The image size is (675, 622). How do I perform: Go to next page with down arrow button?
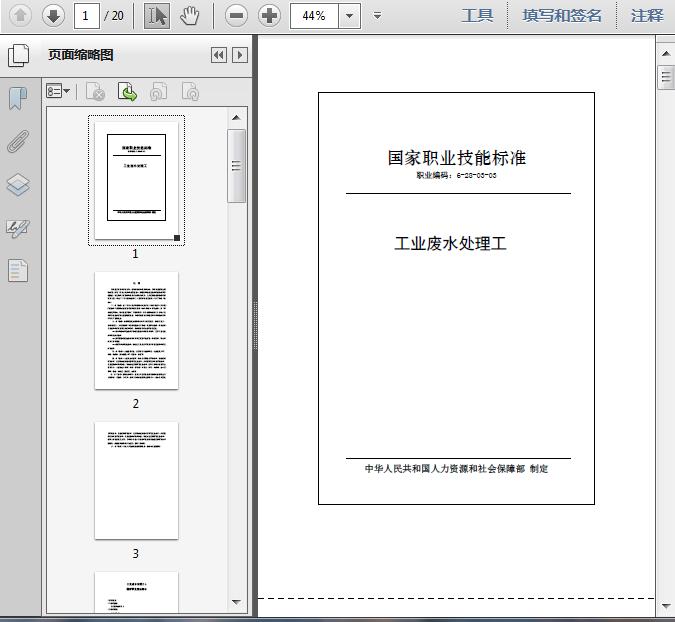click(53, 16)
